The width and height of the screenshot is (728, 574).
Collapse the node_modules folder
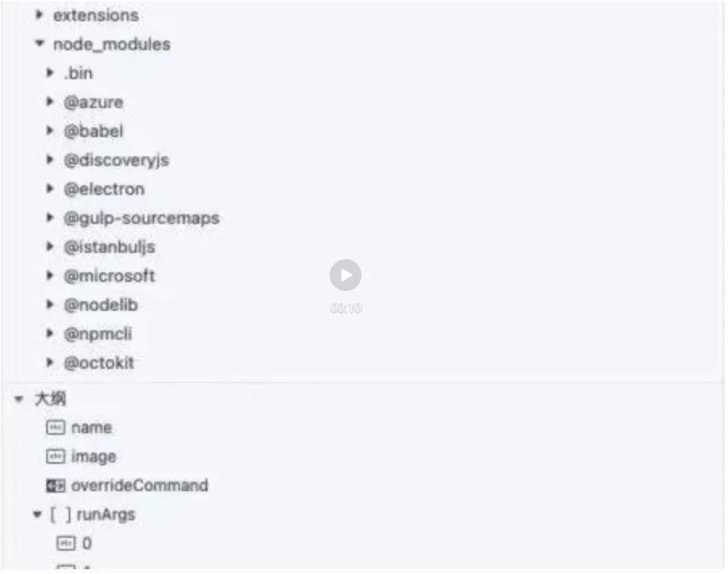[39, 44]
